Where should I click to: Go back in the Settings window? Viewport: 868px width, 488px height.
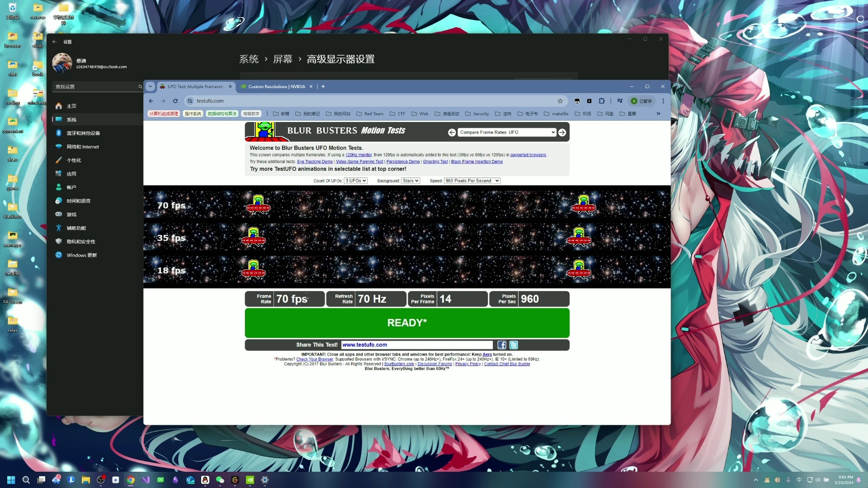(x=54, y=42)
